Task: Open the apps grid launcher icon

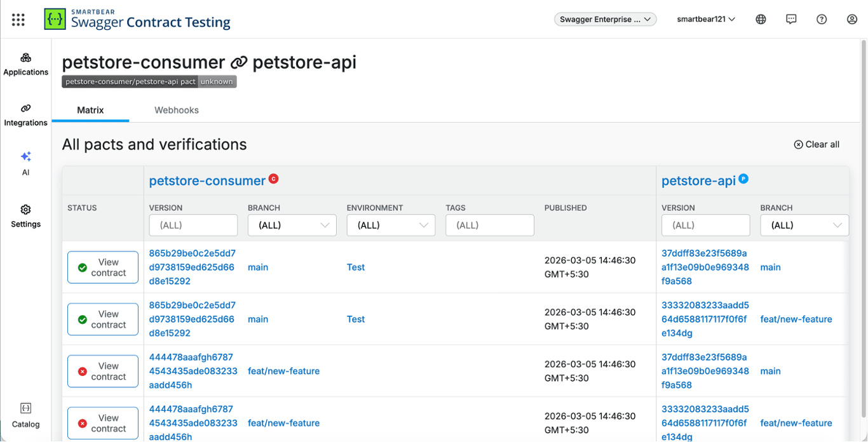Action: 18,20
